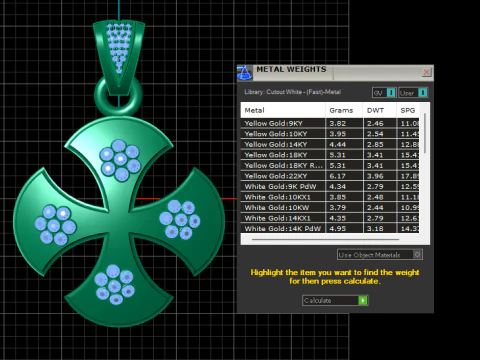This screenshot has height=360, width=480.
Task: Select the gem cluster on the top arm
Action: point(120,160)
